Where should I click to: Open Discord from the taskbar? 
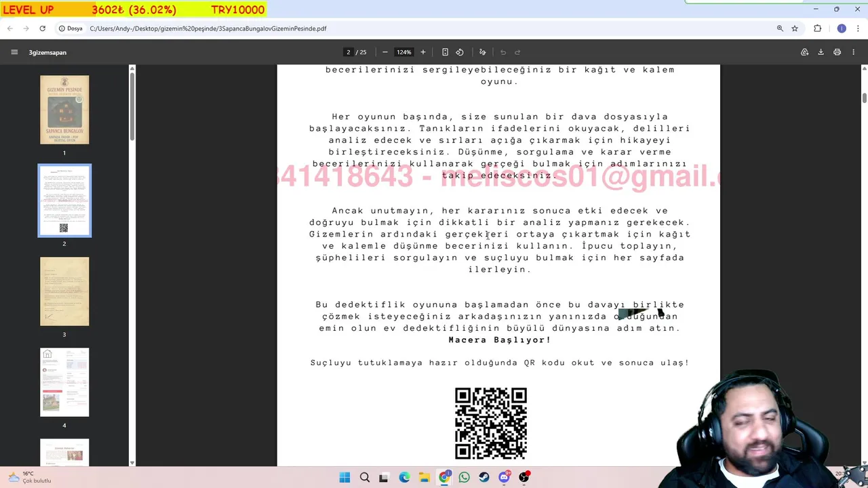[x=504, y=477]
